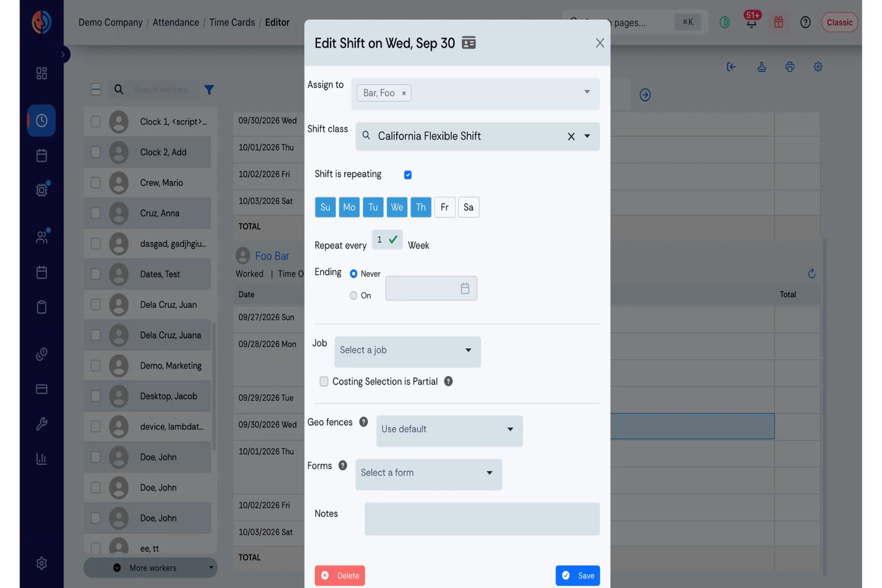The image size is (882, 588).
Task: Open the dashboard grid sidebar icon
Action: 42,73
